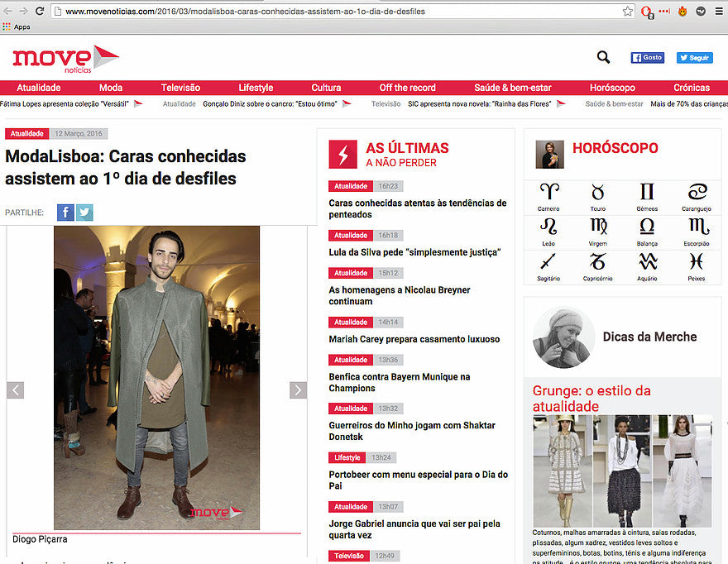Viewport: 728px width, 564px height.
Task: Open Virgem horoscope sign
Action: point(598,232)
